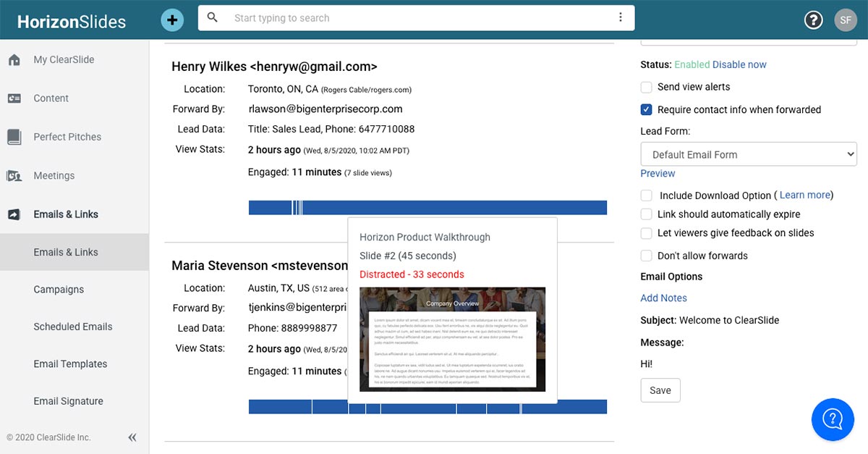Click Horizon Product Walkthrough tooltip title
The height and width of the screenshot is (454, 868).
pos(425,237)
